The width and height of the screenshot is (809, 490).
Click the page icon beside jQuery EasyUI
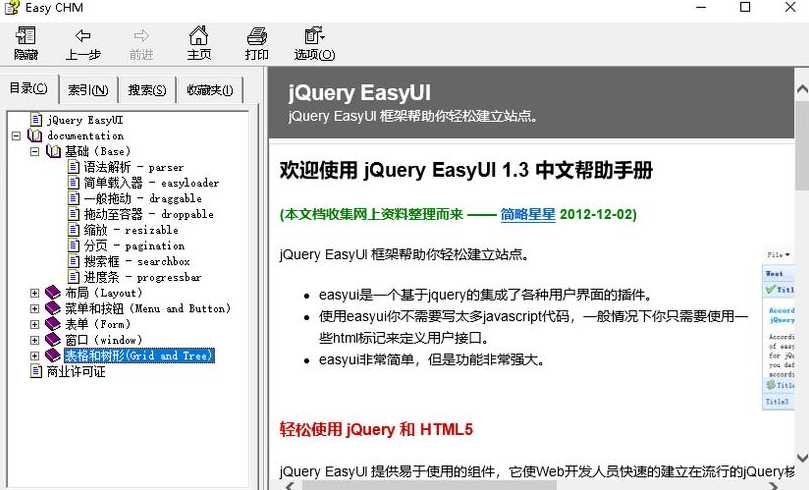click(36, 120)
